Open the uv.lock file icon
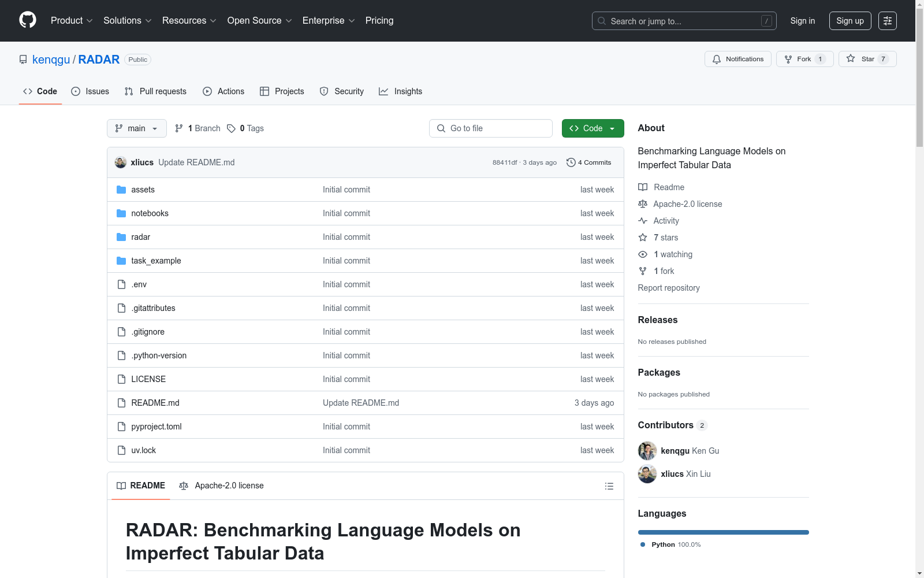 coord(121,450)
